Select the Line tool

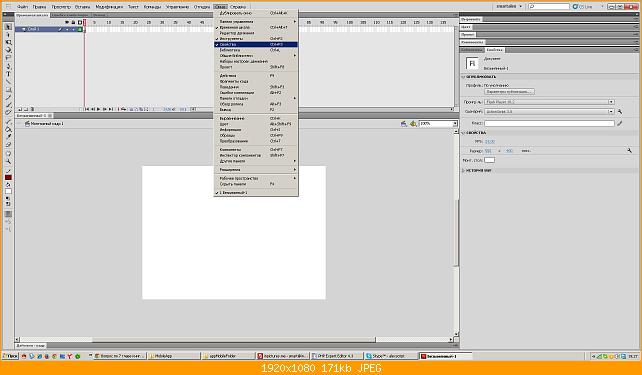tap(8, 82)
